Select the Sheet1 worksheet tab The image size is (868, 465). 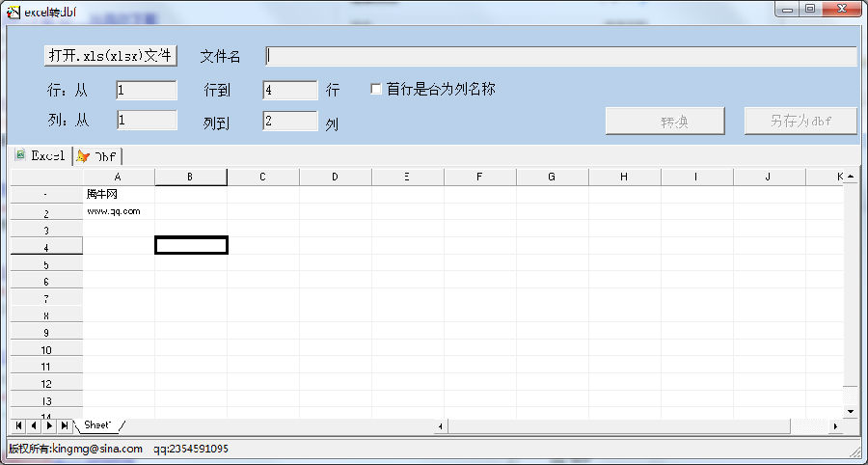point(97,425)
